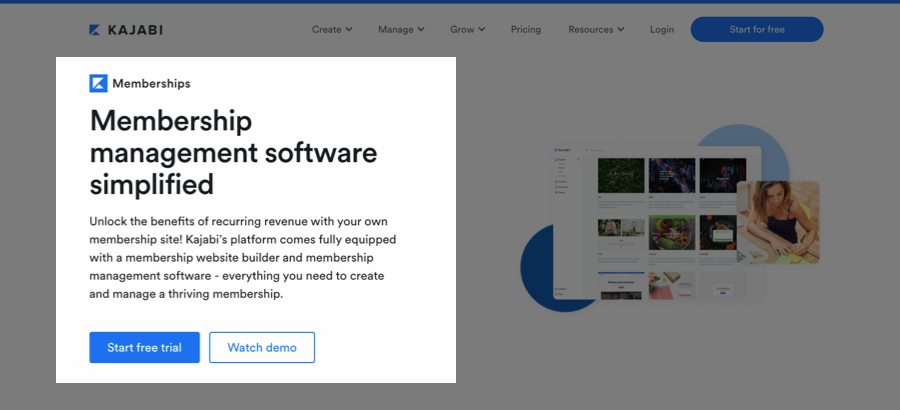This screenshot has width=900, height=410.
Task: Click the paragraph starting with Unlock the benefits
Action: tap(242, 258)
